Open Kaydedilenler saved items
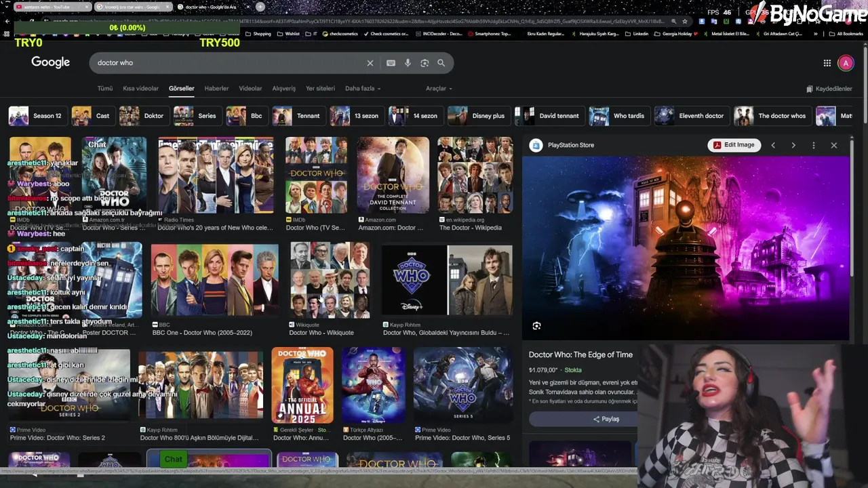Image resolution: width=868 pixels, height=488 pixels. [x=829, y=89]
